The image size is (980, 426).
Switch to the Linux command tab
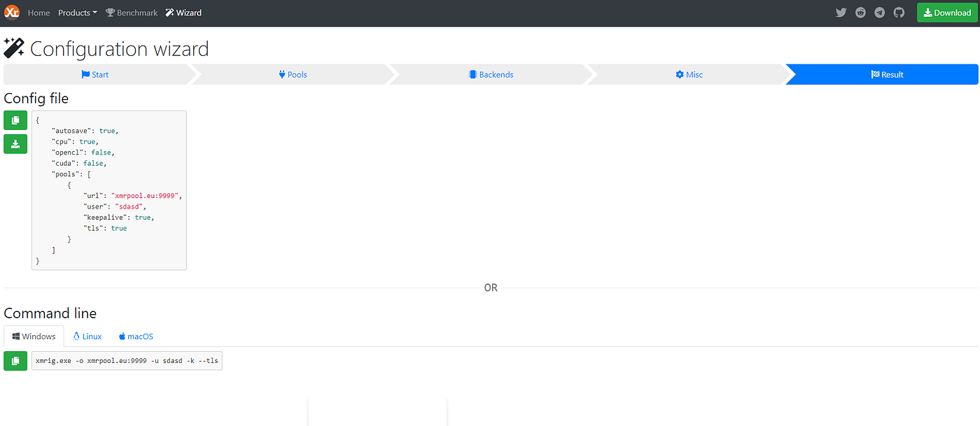click(x=87, y=336)
